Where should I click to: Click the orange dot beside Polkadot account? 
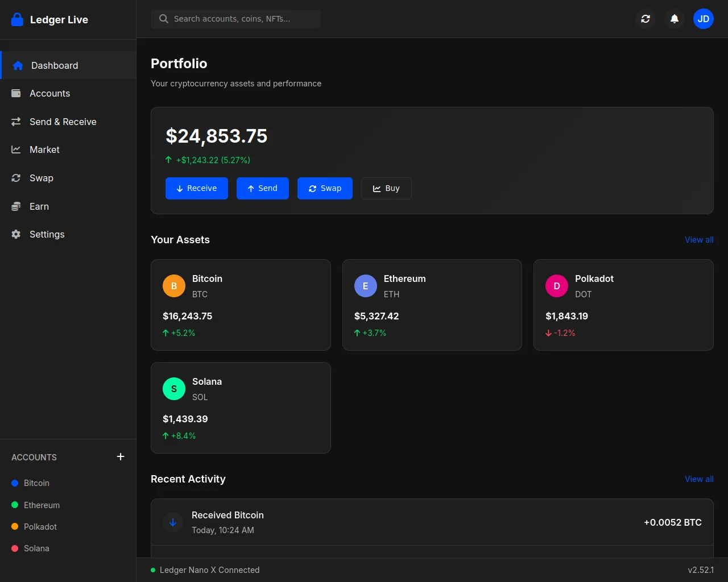pyautogui.click(x=15, y=526)
